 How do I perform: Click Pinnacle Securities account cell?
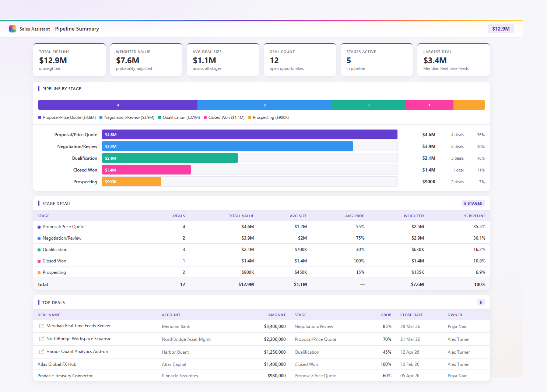(x=180, y=376)
